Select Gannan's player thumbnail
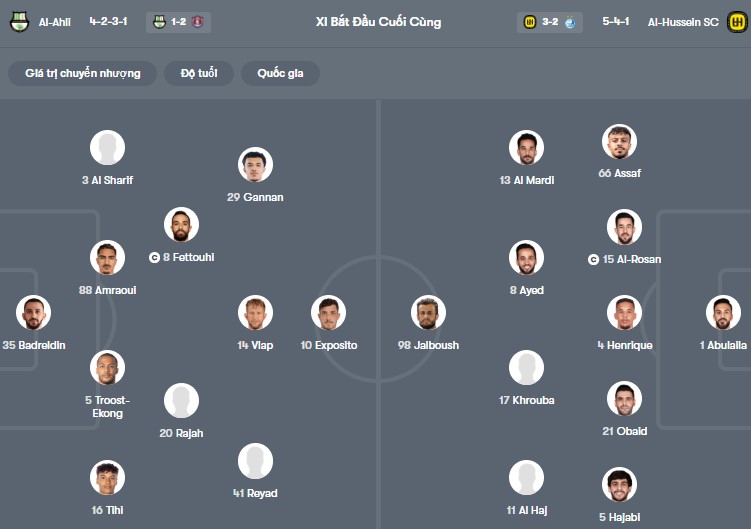The width and height of the screenshot is (751, 529). point(255,165)
